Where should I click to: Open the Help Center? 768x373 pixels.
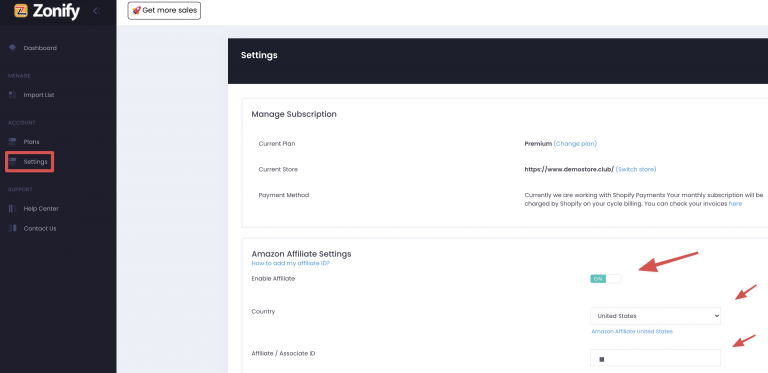(x=41, y=209)
